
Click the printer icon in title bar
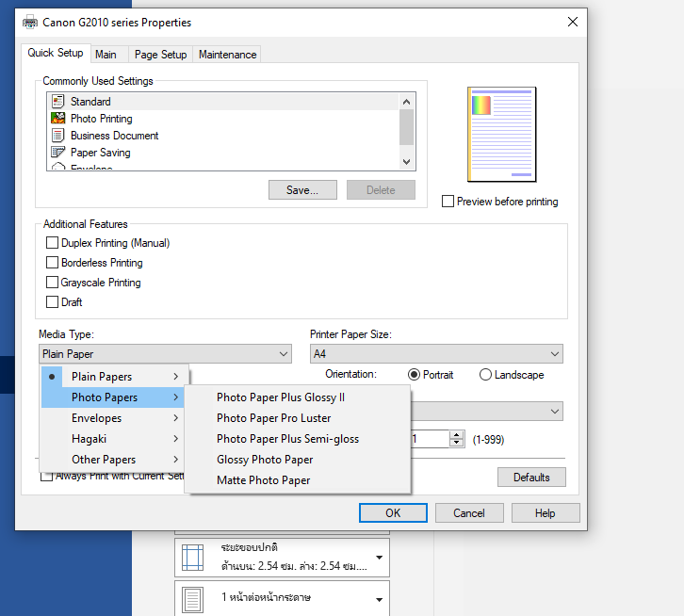(30, 22)
